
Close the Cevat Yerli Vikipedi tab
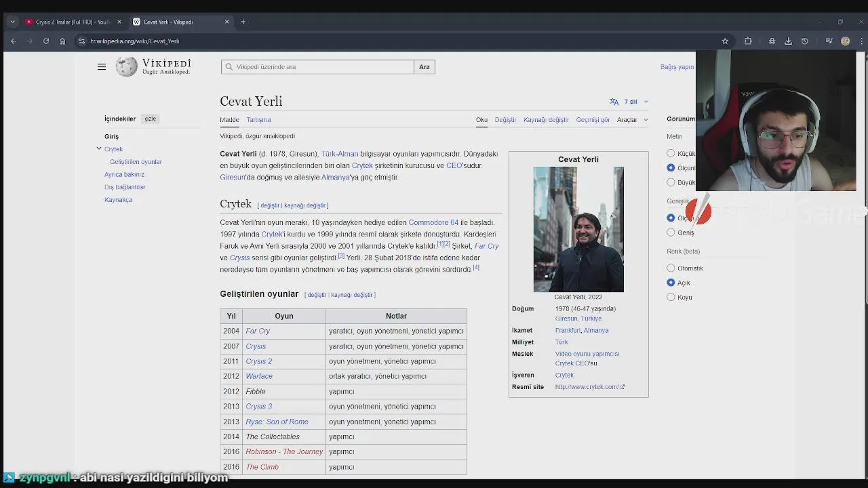[226, 22]
